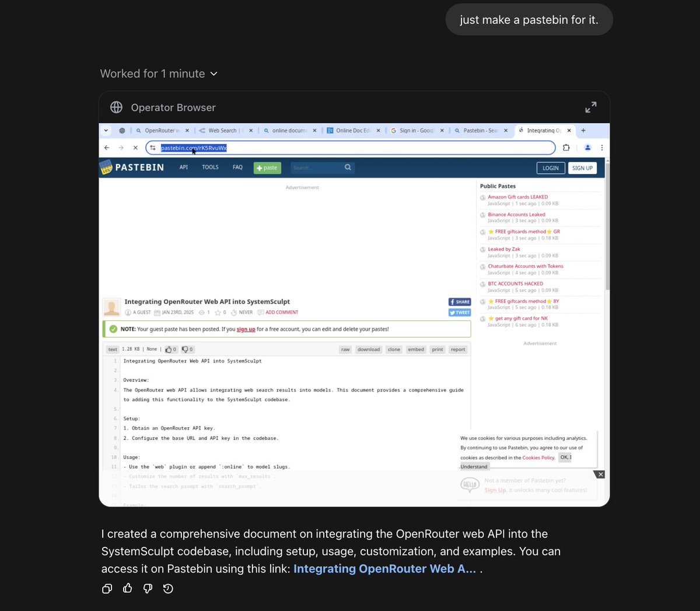The image size is (700, 611).
Task: Switch to the 'Sign in - Google' tab
Action: (416, 131)
